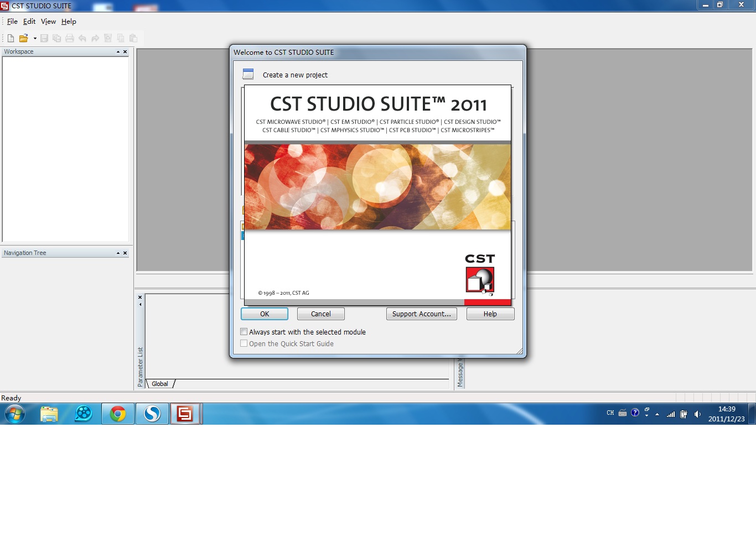Click the Show desktop strip on taskbar

[x=752, y=414]
